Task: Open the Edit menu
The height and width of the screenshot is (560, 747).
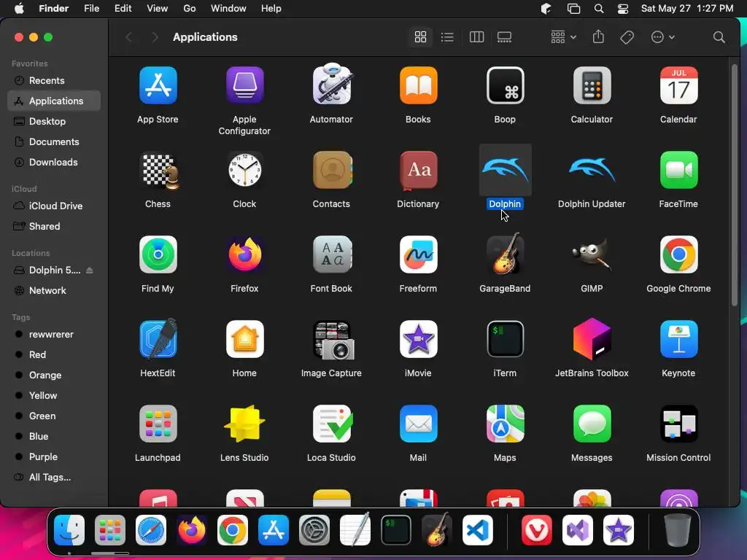Action: pos(123,9)
